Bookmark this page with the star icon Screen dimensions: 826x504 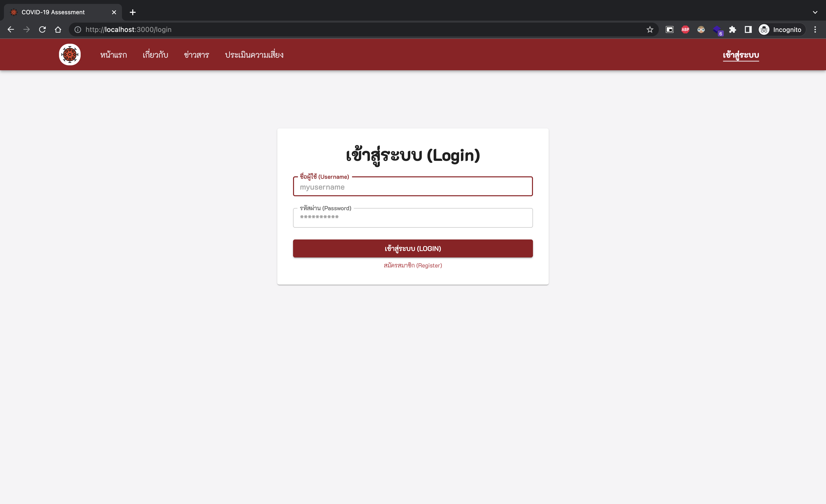click(650, 29)
